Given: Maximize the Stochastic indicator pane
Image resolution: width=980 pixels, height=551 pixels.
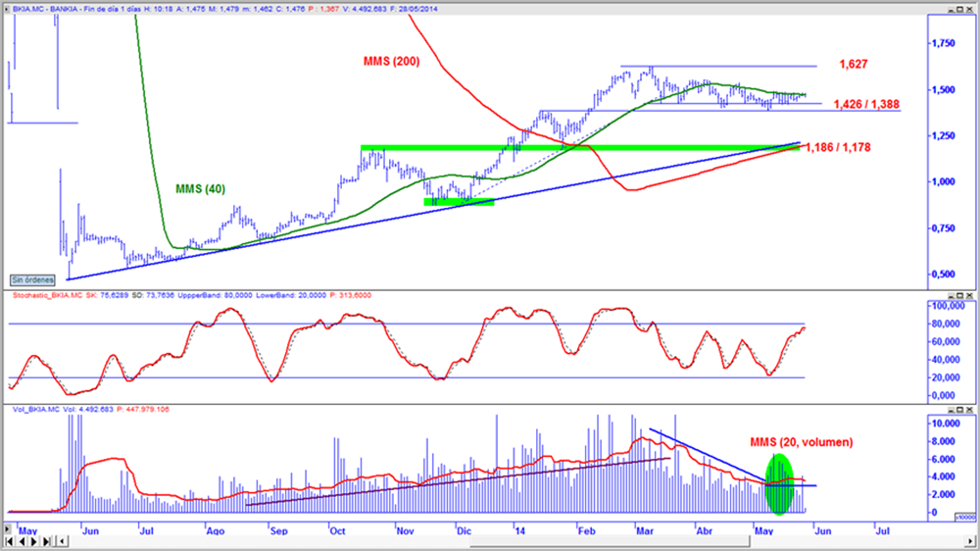Looking at the screenshot, I should click(960, 296).
